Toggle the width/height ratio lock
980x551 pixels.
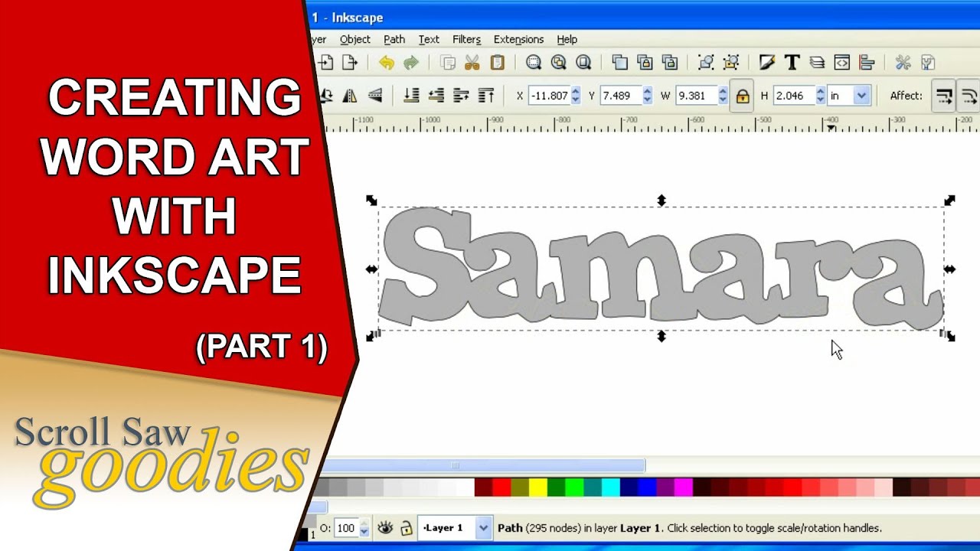[742, 96]
